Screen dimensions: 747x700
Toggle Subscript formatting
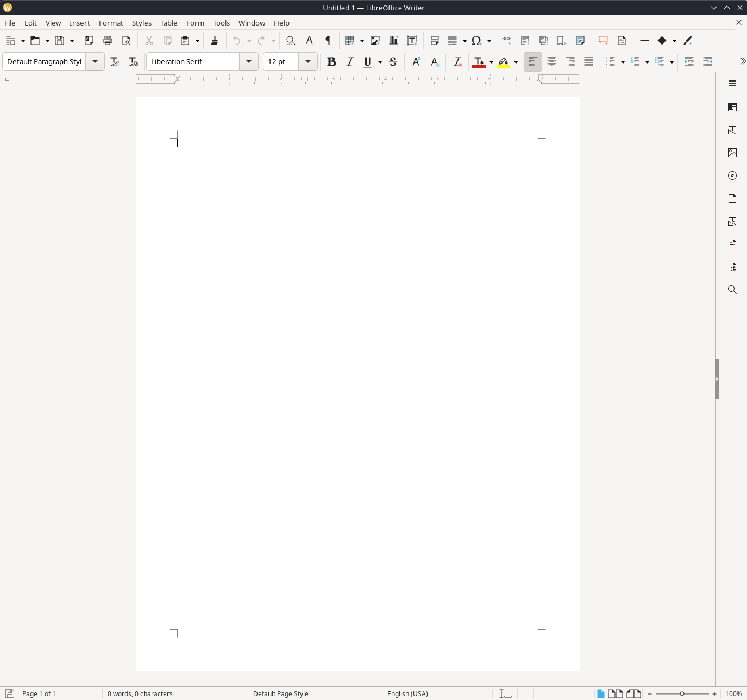435,62
